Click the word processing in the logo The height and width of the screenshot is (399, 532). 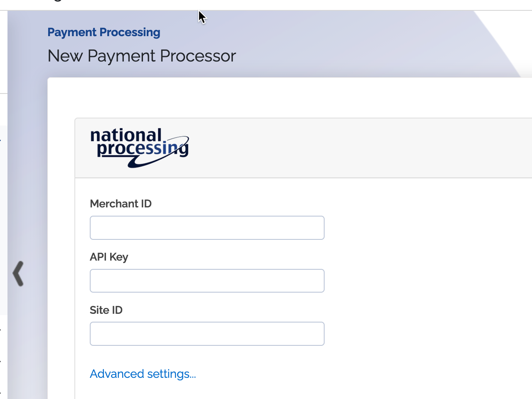[x=143, y=149]
